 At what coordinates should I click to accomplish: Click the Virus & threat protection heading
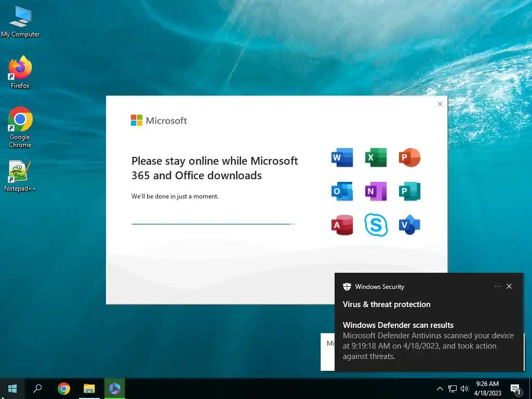point(387,304)
